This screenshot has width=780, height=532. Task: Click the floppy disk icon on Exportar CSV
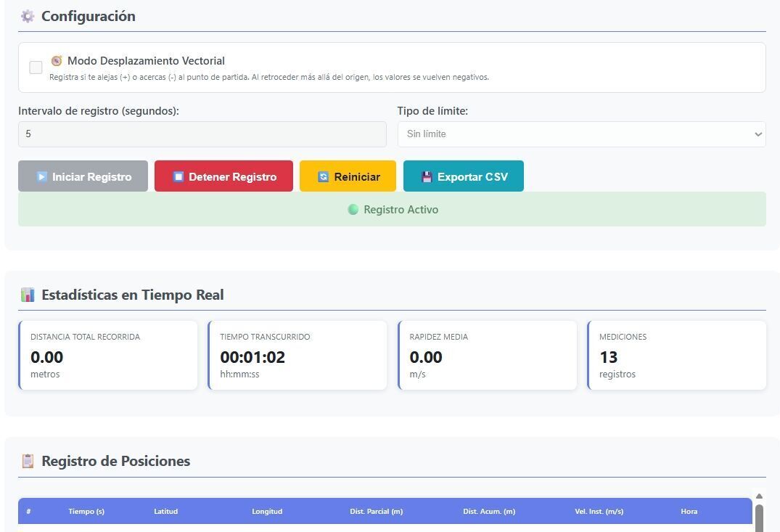pyautogui.click(x=427, y=176)
